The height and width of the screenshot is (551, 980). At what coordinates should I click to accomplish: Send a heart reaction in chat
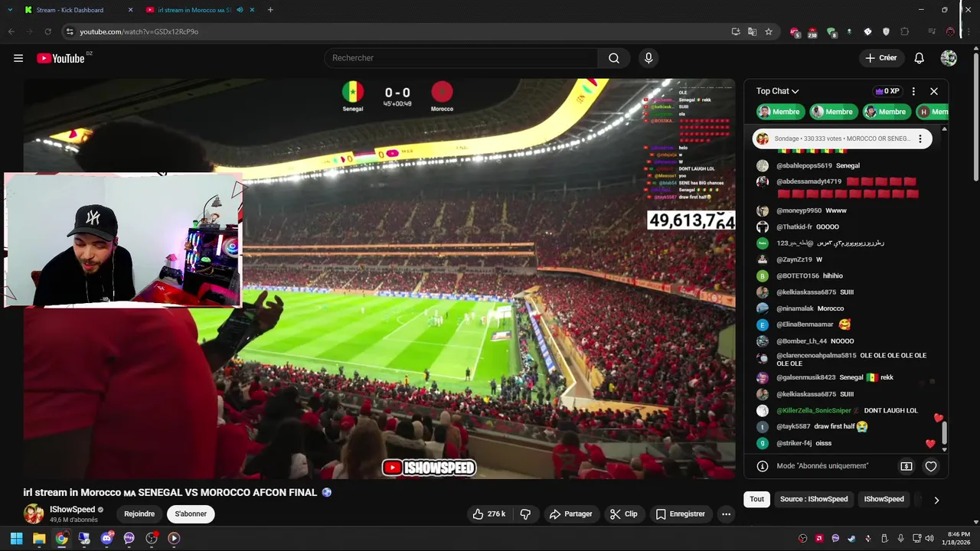pyautogui.click(x=931, y=466)
